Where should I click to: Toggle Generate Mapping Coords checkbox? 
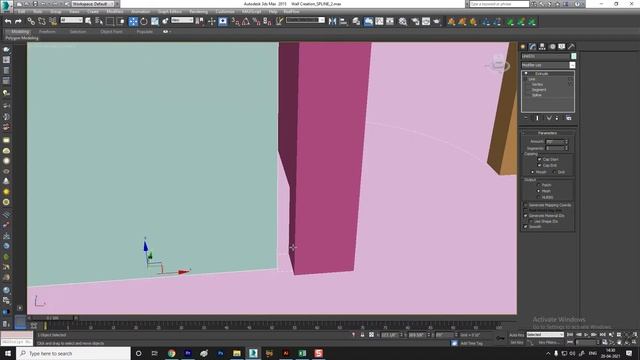click(525, 205)
